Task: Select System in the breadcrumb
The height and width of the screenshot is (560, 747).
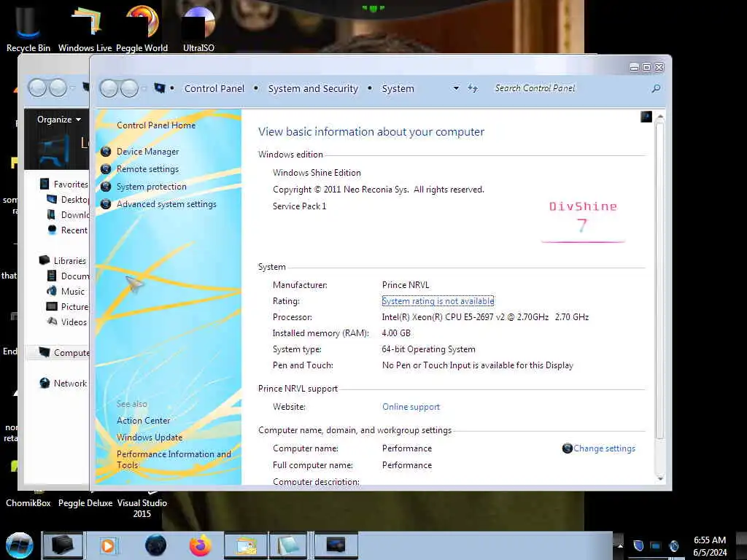Action: [x=398, y=88]
